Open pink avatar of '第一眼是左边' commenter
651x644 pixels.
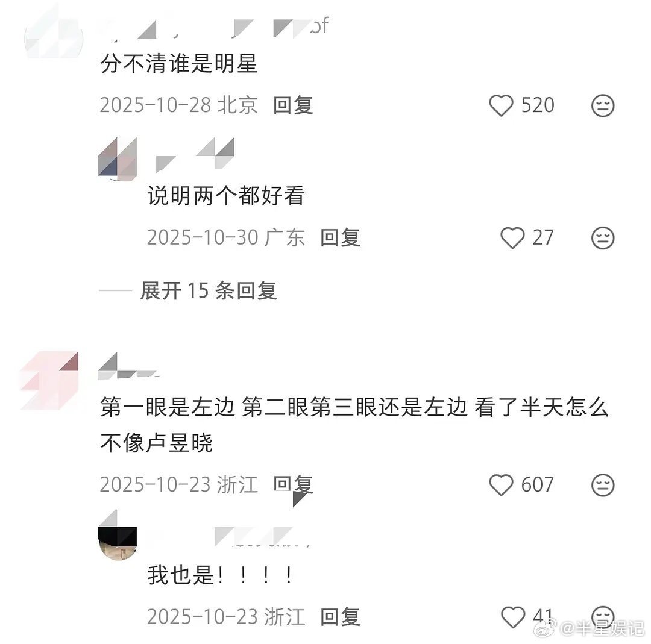(x=49, y=381)
